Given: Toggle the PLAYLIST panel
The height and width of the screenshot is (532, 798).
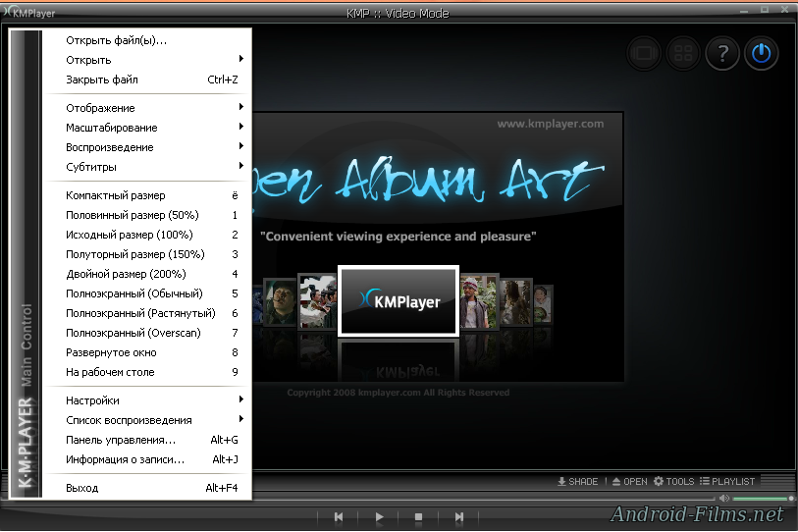Looking at the screenshot, I should 726,481.
